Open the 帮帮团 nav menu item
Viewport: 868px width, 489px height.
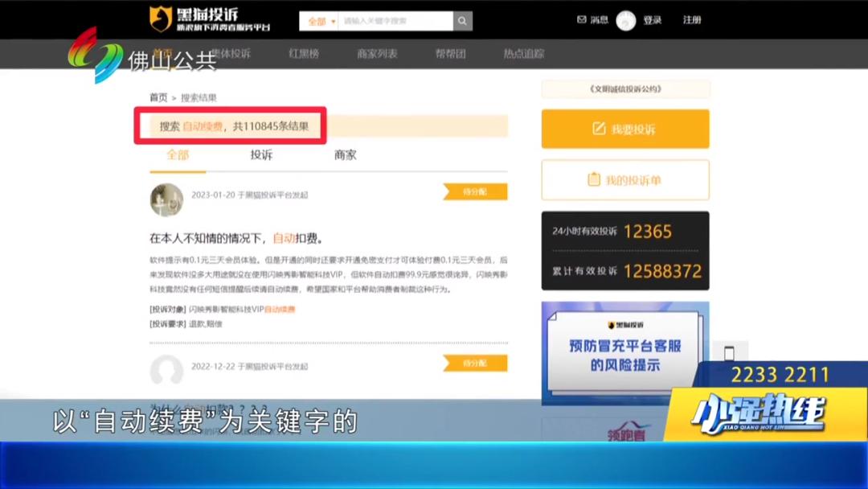click(451, 54)
